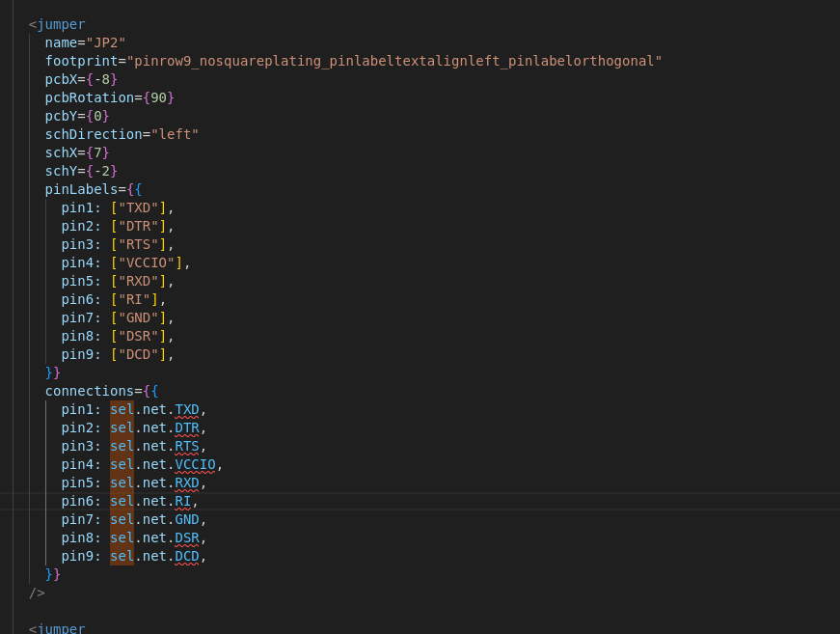Click the underlined VCCIO in sel.net.VCCIO
The image size is (840, 634).
(x=195, y=464)
